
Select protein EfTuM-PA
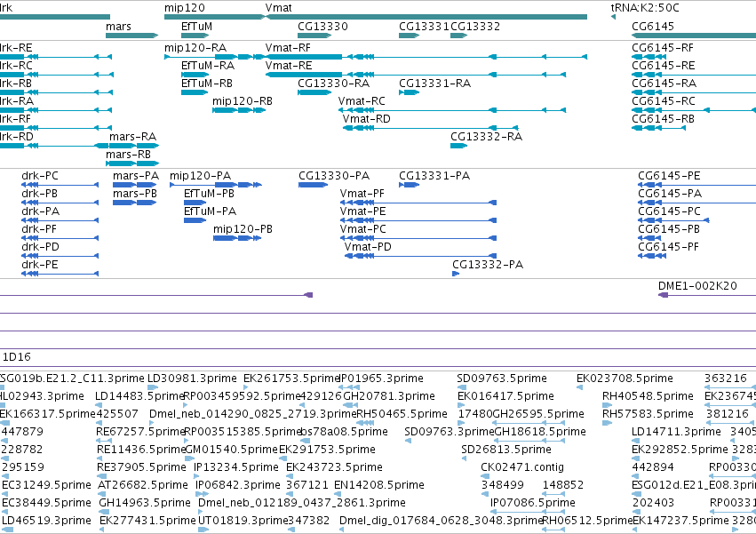195,221
